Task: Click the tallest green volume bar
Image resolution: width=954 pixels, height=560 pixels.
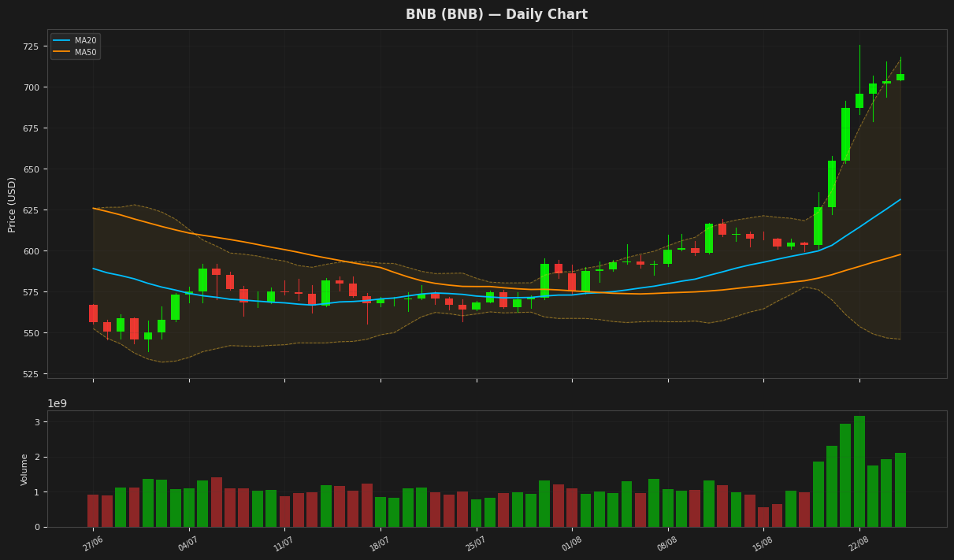Action: (859, 472)
